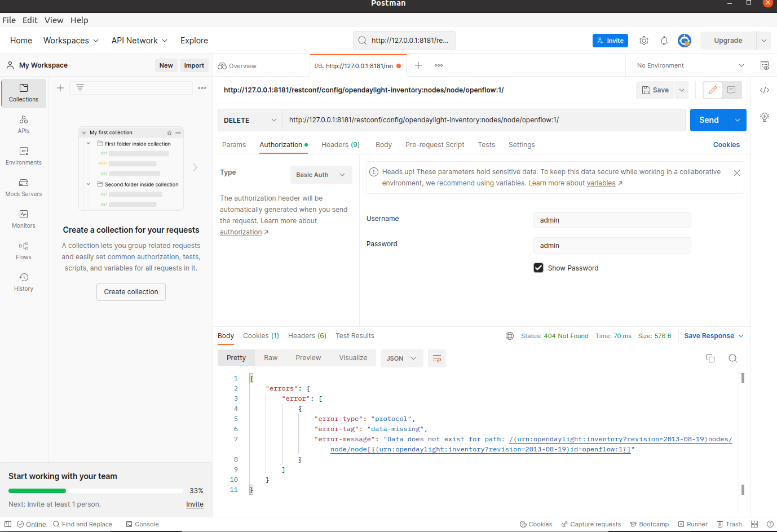Viewport: 777px width, 532px height.
Task: Click the filter icon in collections search
Action: click(80, 88)
